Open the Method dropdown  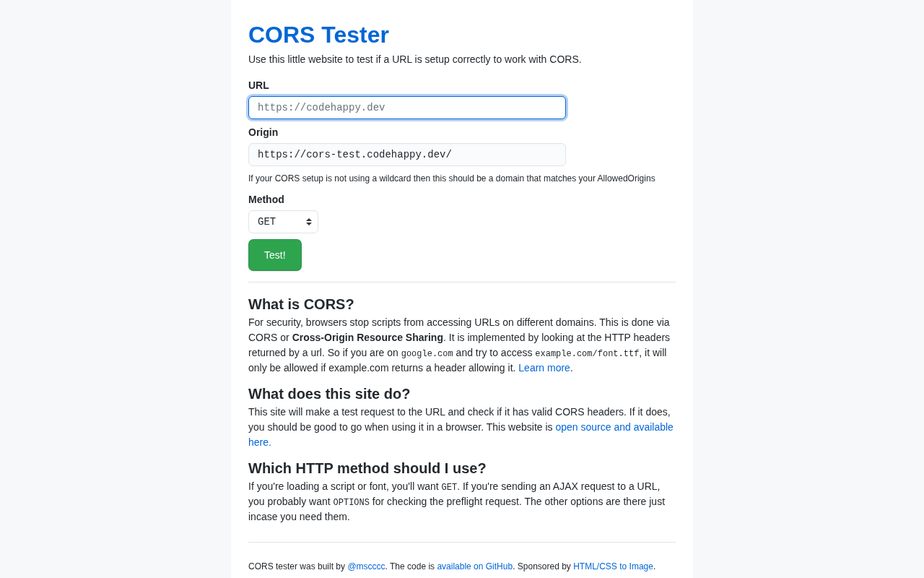(283, 222)
